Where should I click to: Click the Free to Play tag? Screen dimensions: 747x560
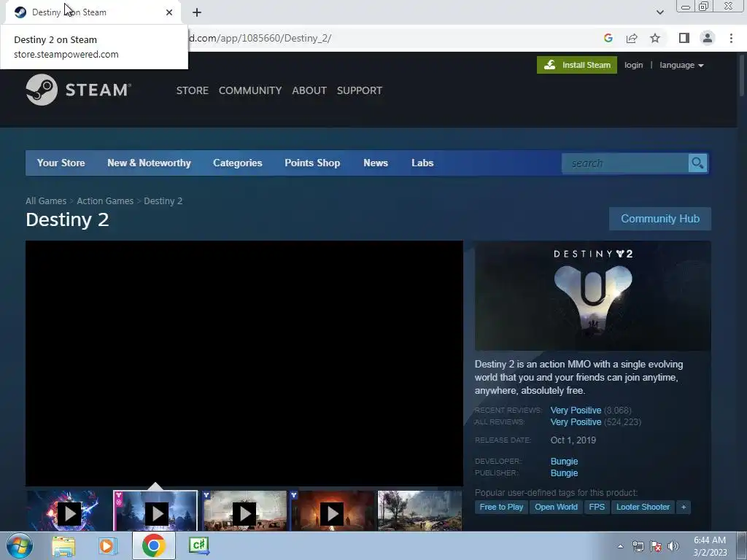pyautogui.click(x=501, y=507)
